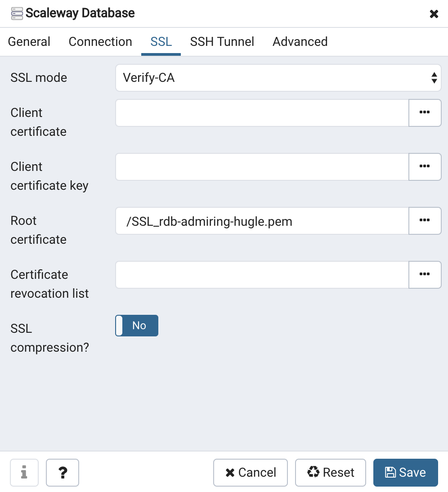Reset the form fields

pyautogui.click(x=331, y=473)
